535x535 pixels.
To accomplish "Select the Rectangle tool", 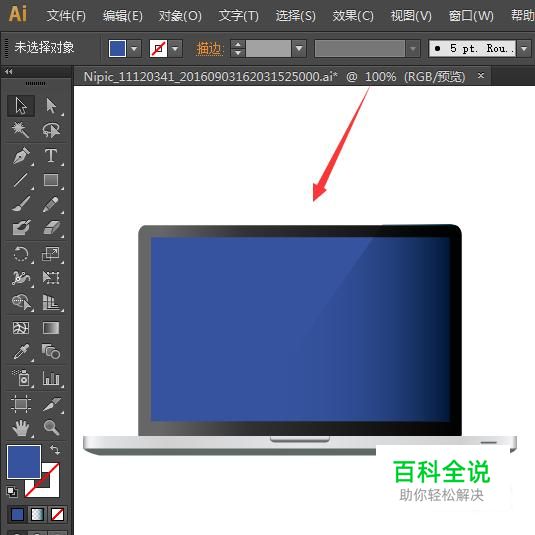I will click(51, 180).
